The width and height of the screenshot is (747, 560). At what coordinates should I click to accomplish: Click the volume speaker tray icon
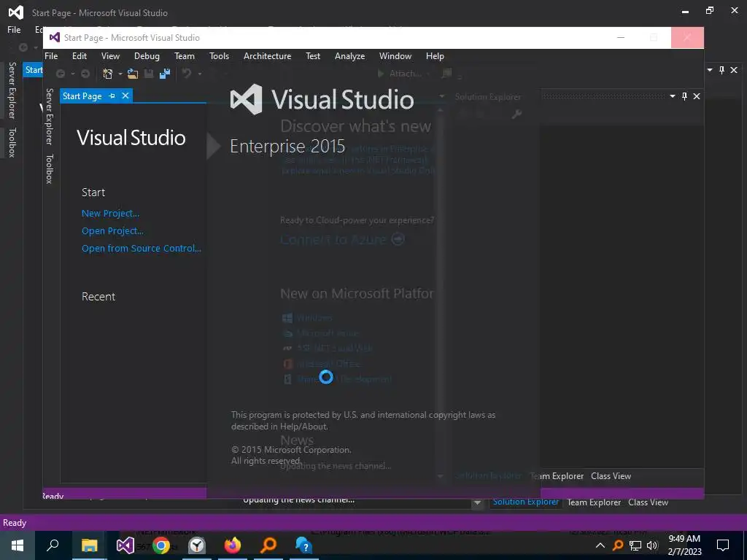click(x=652, y=545)
